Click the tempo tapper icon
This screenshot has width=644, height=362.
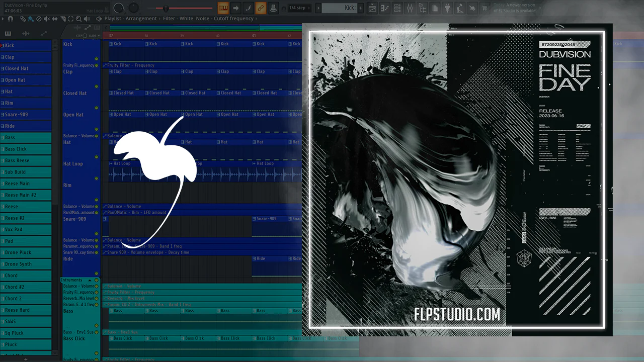click(x=460, y=8)
